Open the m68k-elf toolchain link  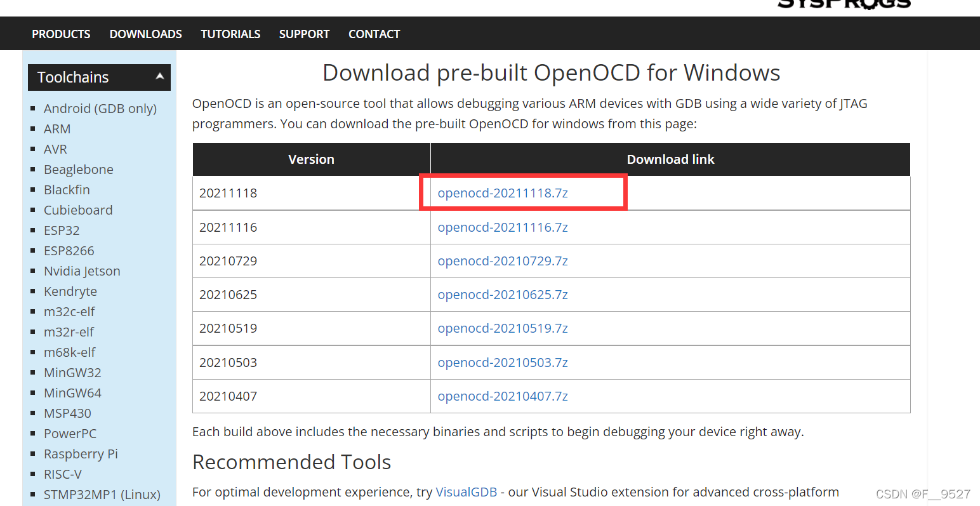pos(70,352)
